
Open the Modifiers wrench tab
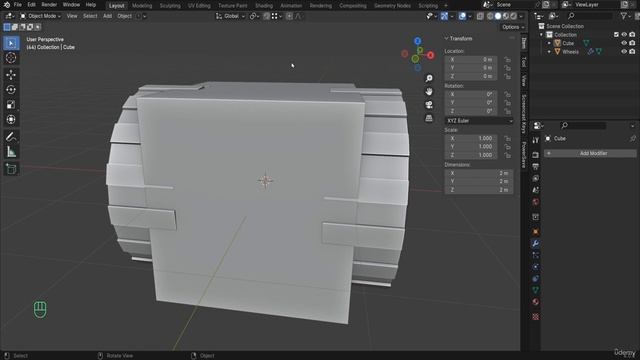click(x=536, y=244)
